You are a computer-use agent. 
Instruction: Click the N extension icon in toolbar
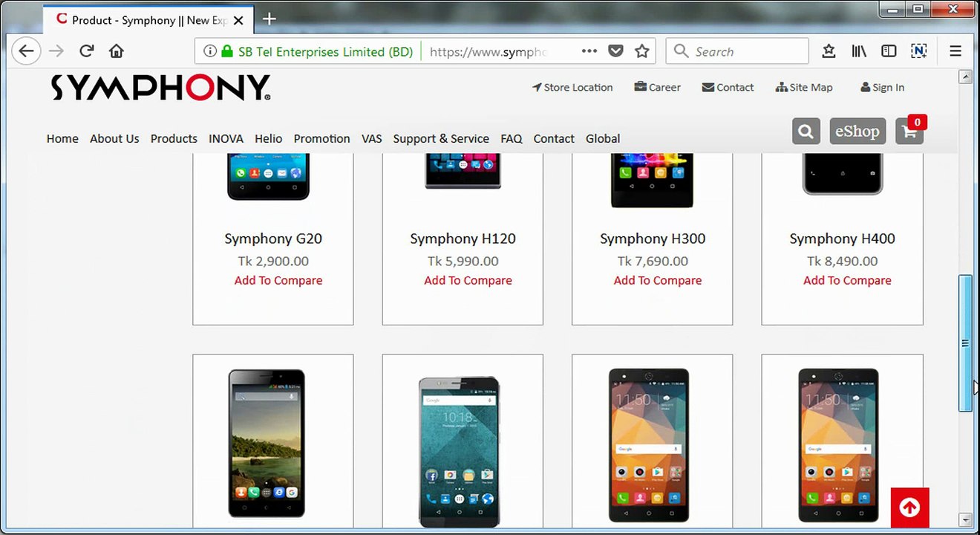coord(918,51)
